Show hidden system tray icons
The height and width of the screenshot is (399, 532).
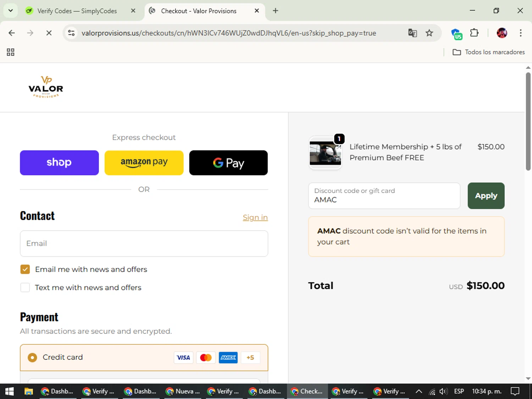pyautogui.click(x=419, y=392)
